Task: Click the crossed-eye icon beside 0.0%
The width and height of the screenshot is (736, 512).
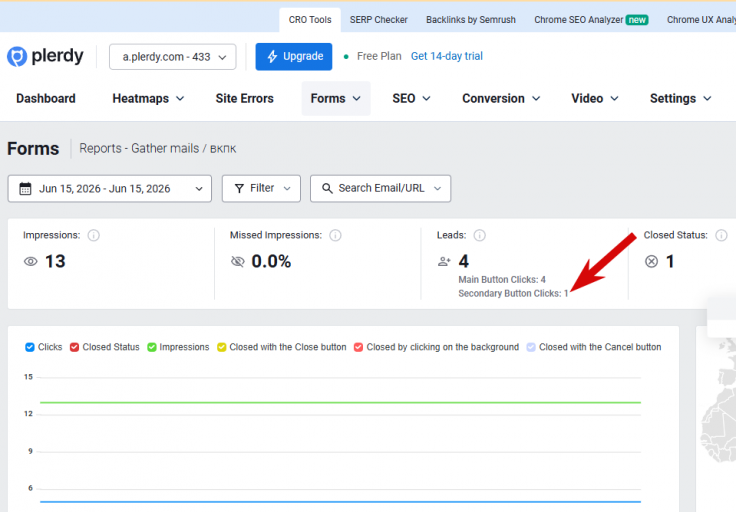Action: tap(238, 261)
